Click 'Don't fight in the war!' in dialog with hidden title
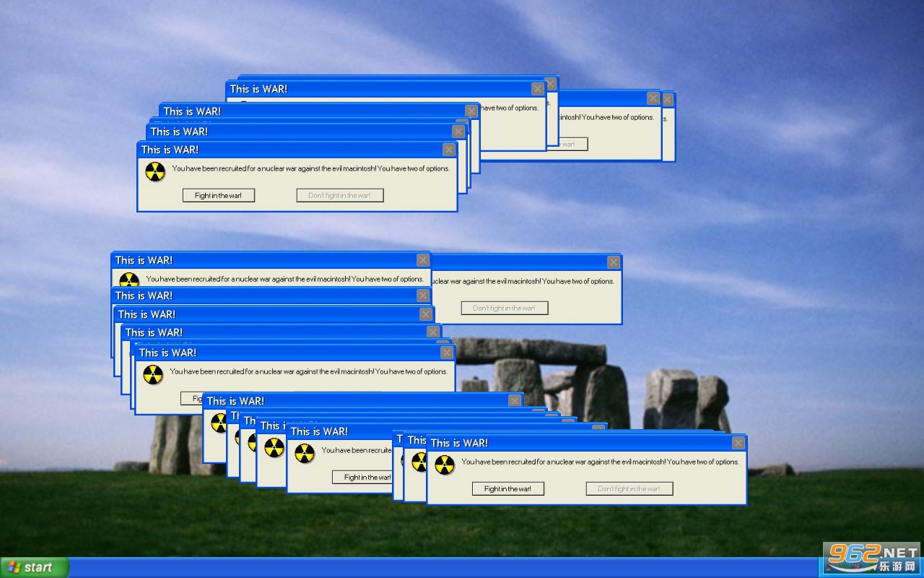924x578 pixels. pos(505,308)
